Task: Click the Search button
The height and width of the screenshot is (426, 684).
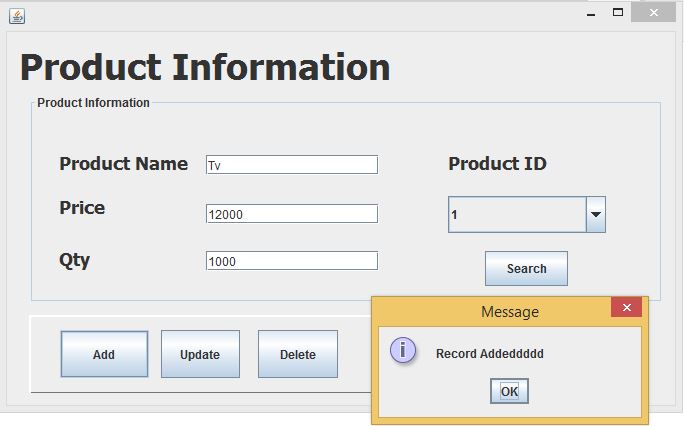Action: click(x=527, y=269)
